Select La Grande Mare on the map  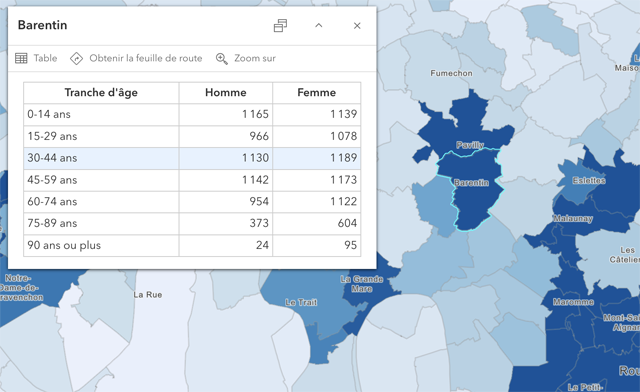click(362, 284)
